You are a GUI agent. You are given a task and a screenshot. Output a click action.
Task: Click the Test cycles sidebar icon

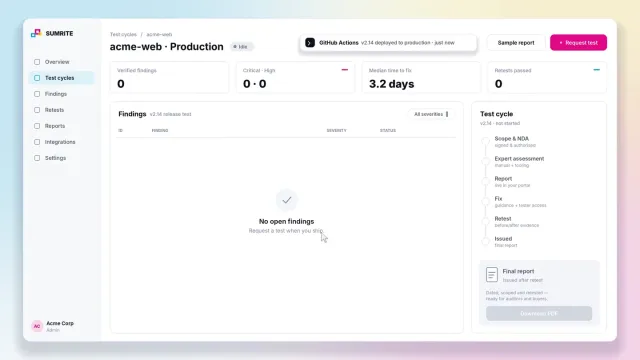click(x=37, y=78)
